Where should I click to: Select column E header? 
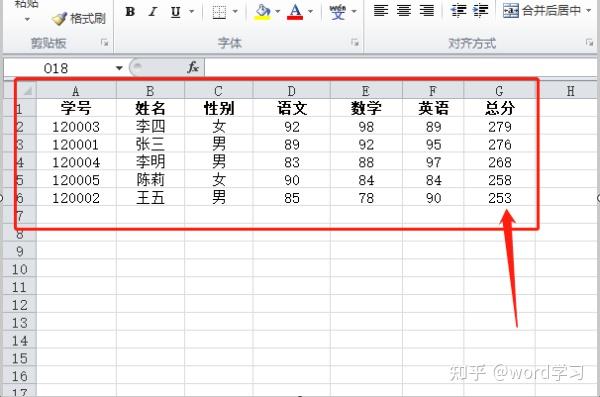pyautogui.click(x=366, y=91)
